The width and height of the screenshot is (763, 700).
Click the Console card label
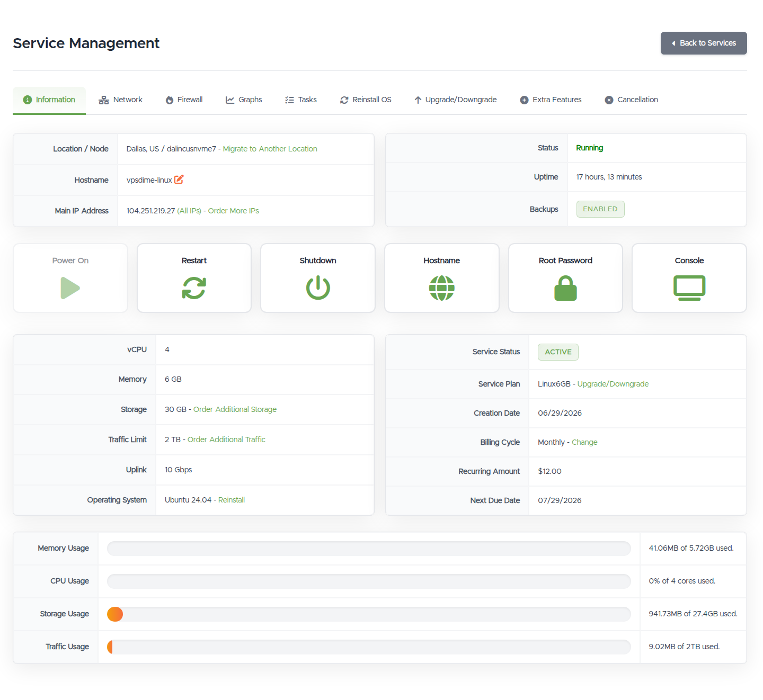pos(689,261)
